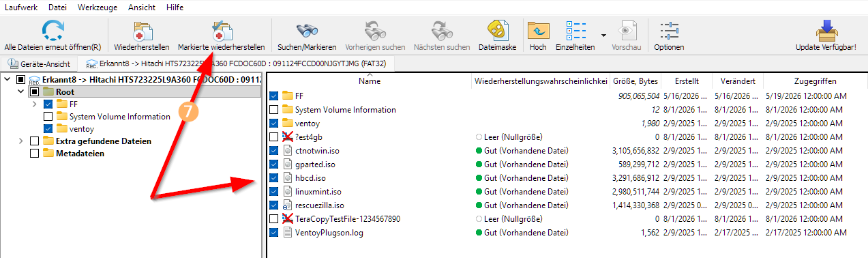Click the hbcd.iso file icon
The height and width of the screenshot is (258, 868).
tap(287, 177)
